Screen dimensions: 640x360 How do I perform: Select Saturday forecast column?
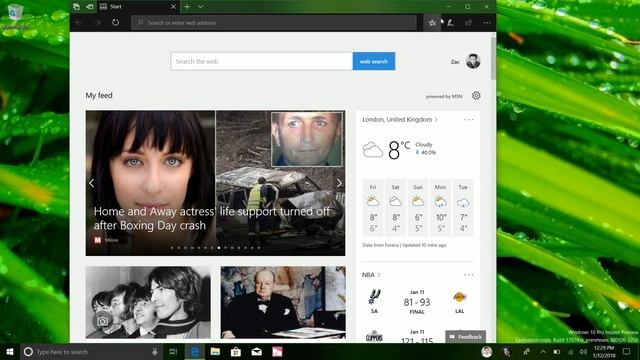click(396, 208)
